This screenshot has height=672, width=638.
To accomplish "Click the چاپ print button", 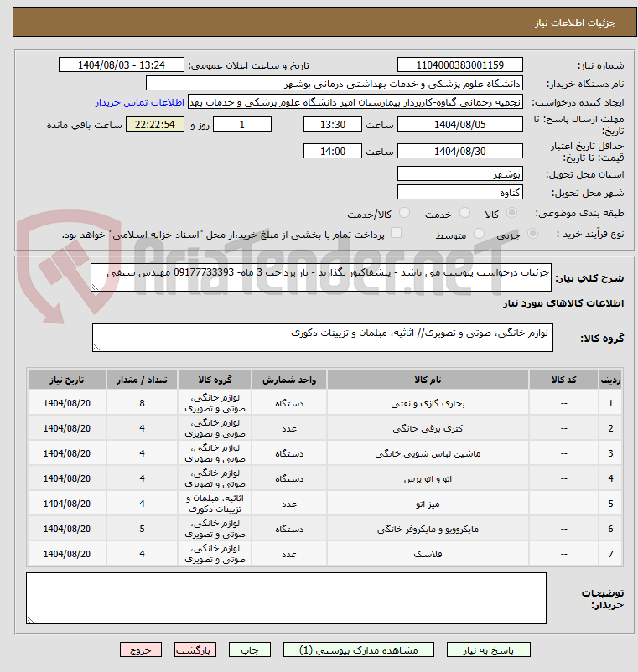I will 250,649.
